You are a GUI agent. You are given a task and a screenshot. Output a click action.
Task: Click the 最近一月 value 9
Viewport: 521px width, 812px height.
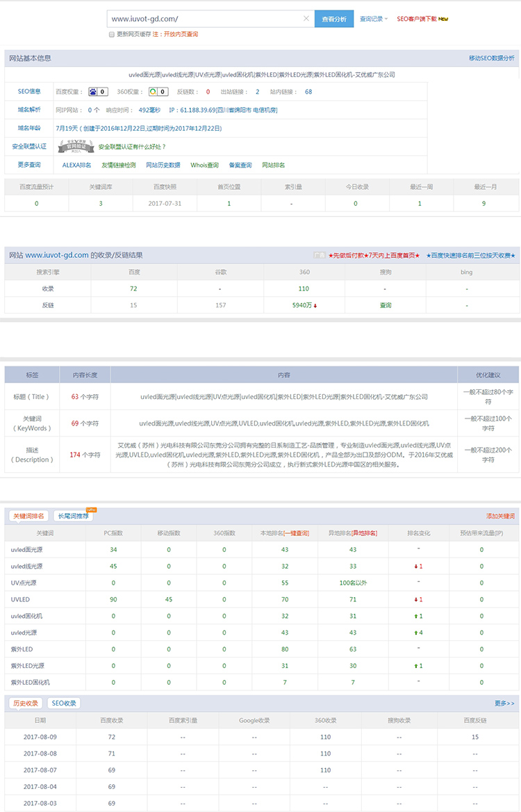(483, 204)
